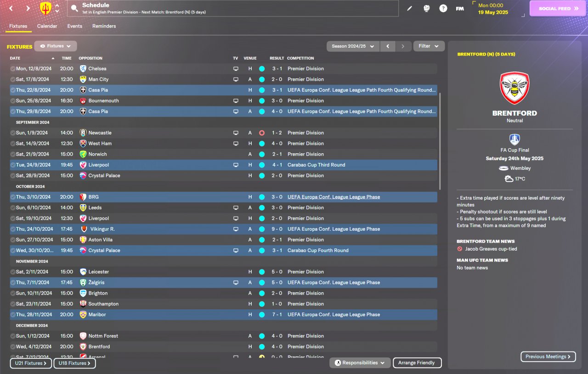Go forward using the forward arrow
Viewport: 588px width, 374px height.
point(28,8)
